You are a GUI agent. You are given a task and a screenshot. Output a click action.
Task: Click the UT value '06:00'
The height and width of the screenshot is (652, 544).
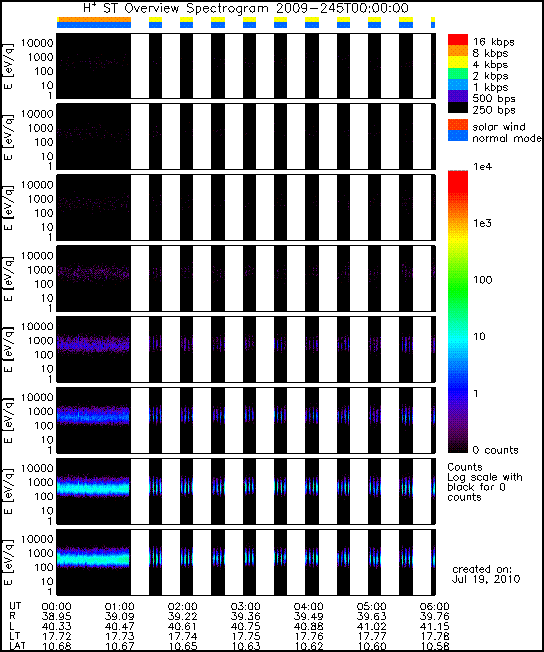(x=434, y=606)
